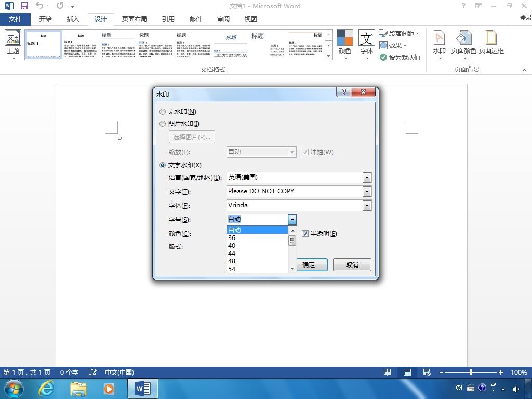Select Picture watermark (图片水印) radio button
This screenshot has height=399, width=532.
(x=163, y=124)
